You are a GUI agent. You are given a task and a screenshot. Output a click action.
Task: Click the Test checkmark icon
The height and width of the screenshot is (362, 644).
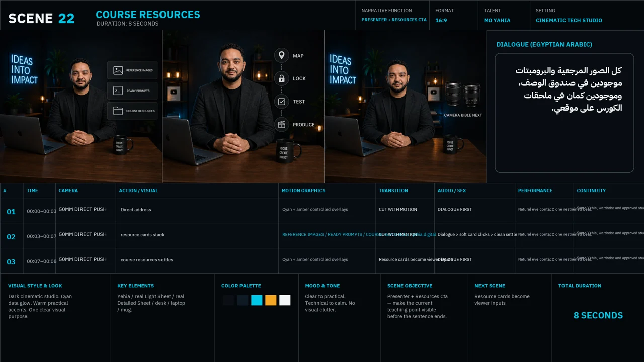[282, 102]
